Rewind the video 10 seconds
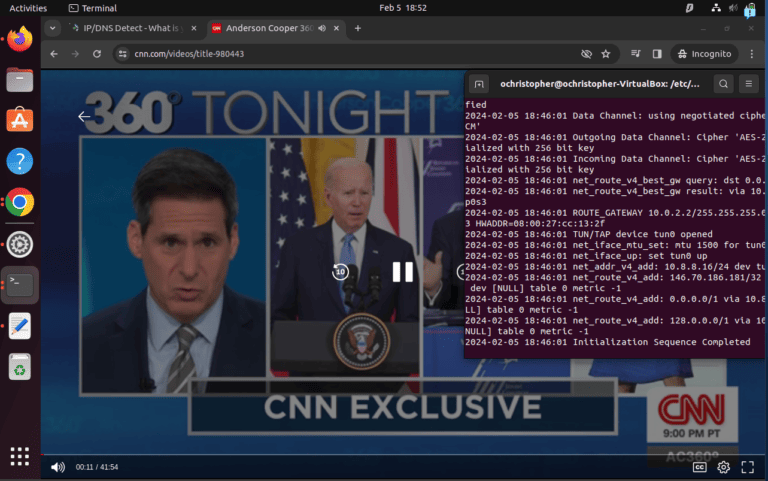The width and height of the screenshot is (768, 481). tap(340, 271)
